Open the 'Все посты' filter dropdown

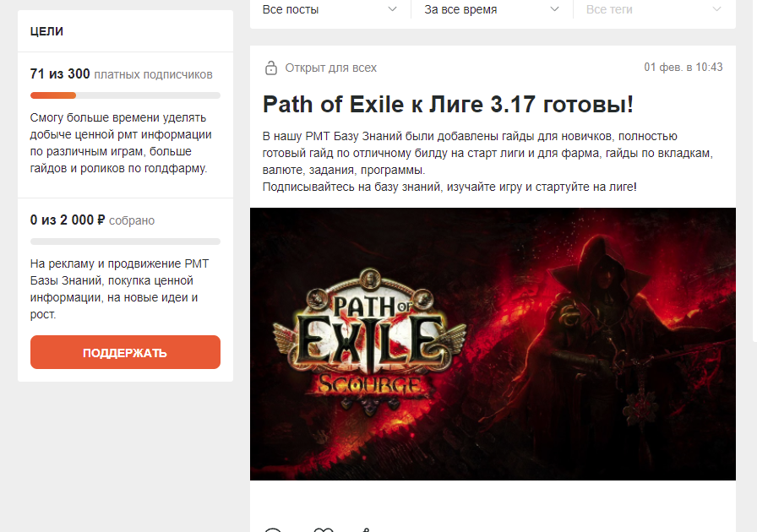click(329, 9)
